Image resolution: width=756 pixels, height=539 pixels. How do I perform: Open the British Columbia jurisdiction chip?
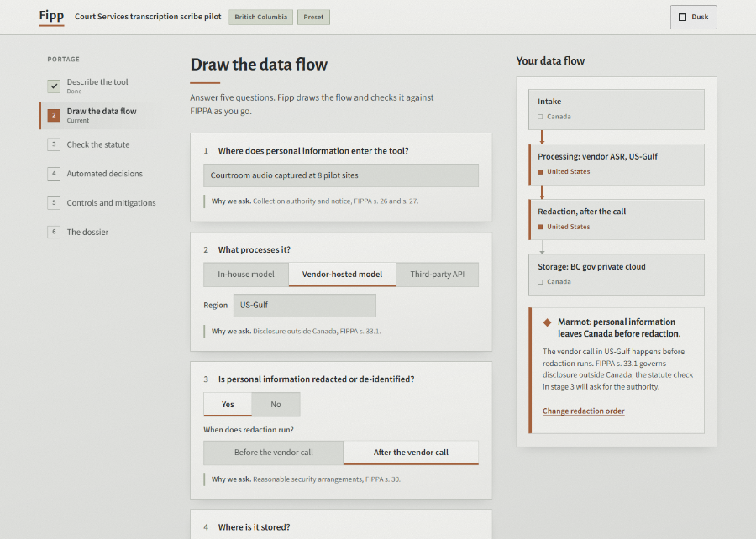tap(261, 17)
